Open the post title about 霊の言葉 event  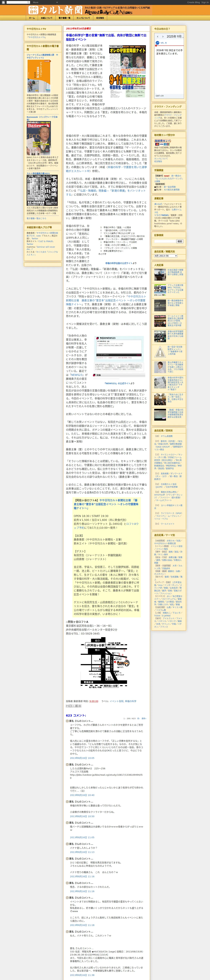point(106,37)
